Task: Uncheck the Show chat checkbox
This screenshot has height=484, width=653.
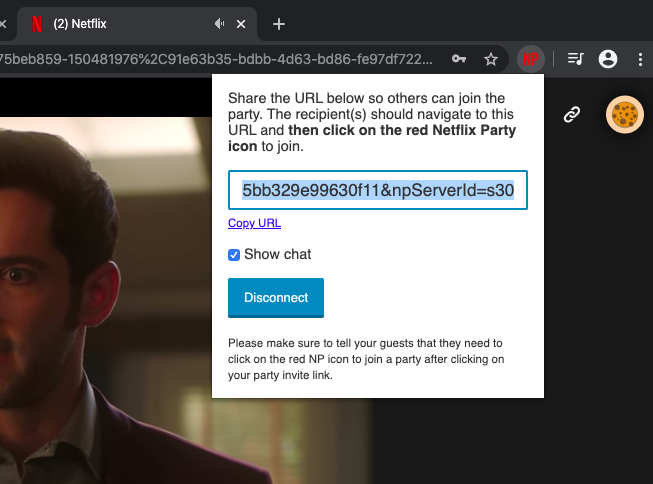Action: pyautogui.click(x=234, y=254)
